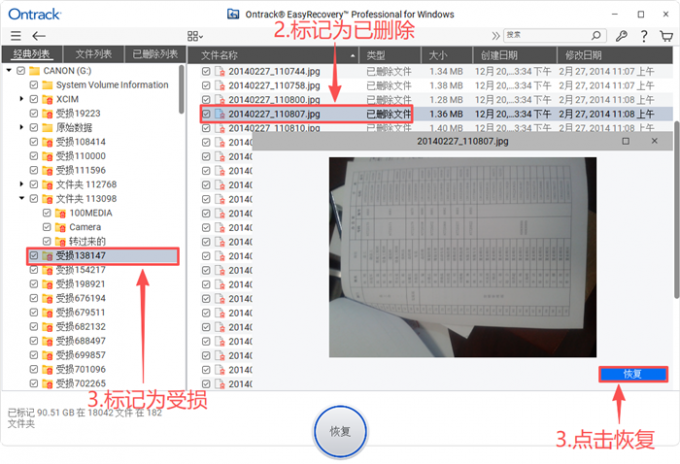Switch to the 文件列表 tab
680x464 pixels.
point(93,54)
